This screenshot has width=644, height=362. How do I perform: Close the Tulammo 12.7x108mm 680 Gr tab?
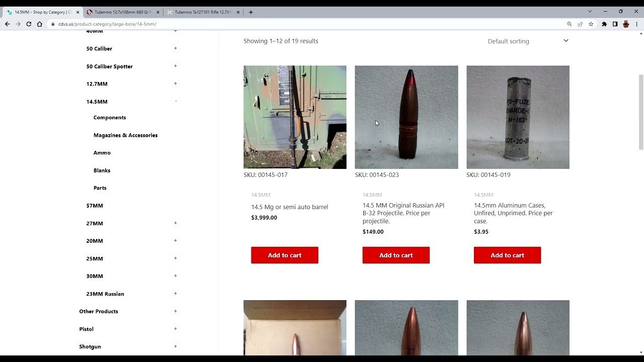(157, 12)
